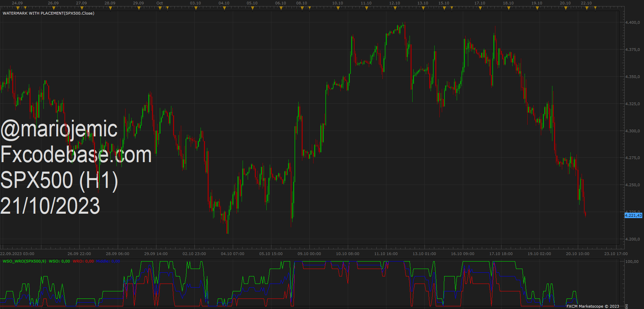This screenshot has width=644, height=309.
Task: Click the 4.375,0 price axis label
Action: tap(632, 50)
